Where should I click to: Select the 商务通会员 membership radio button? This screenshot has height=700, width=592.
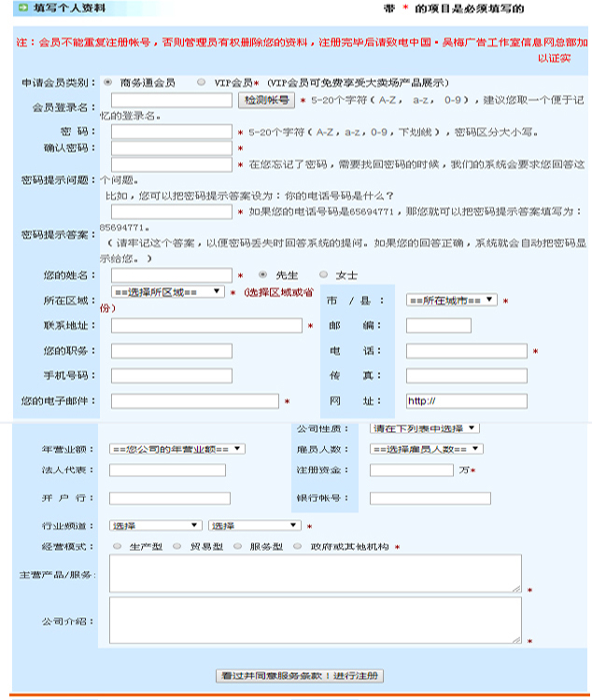pos(107,82)
